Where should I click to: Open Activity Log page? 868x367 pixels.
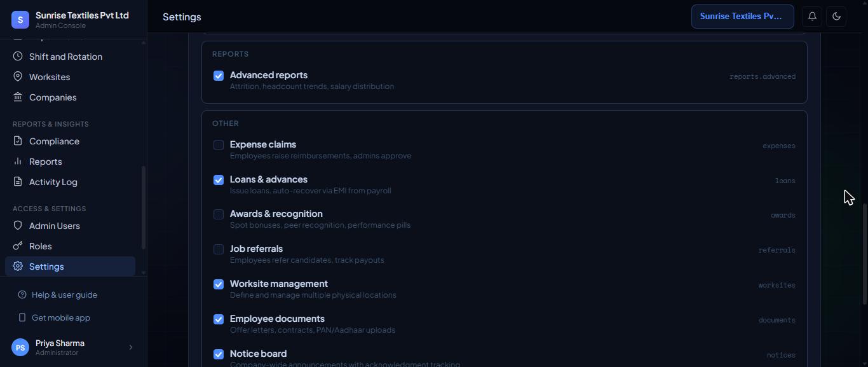70,182
